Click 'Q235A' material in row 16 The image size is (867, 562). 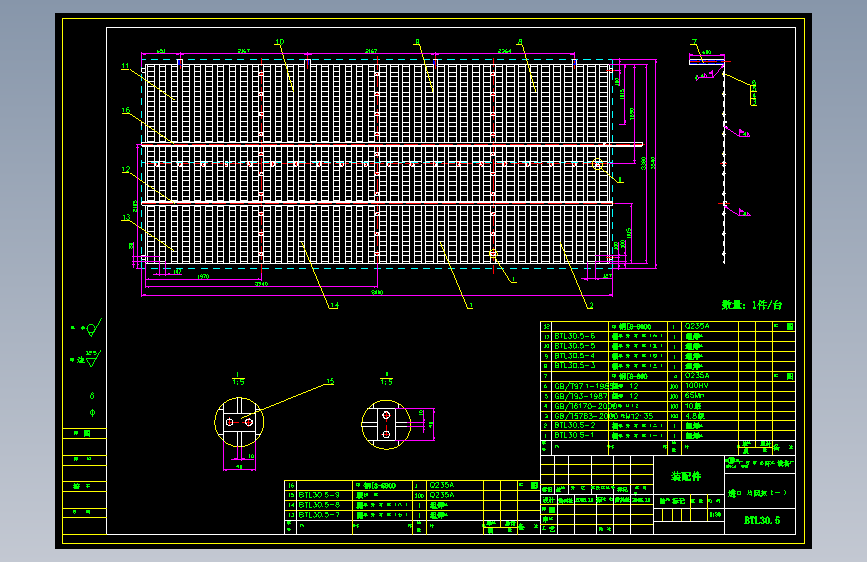click(x=442, y=486)
